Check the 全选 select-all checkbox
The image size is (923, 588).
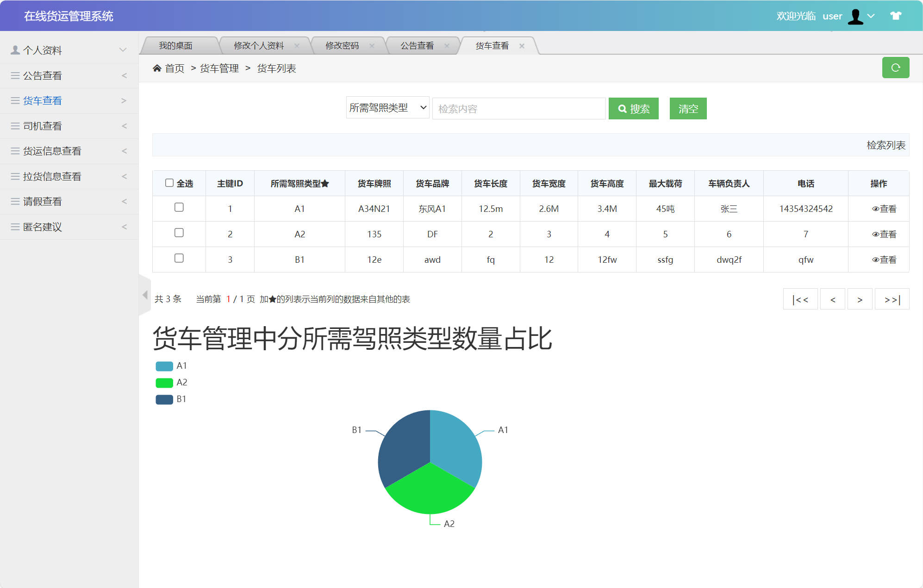tap(169, 183)
